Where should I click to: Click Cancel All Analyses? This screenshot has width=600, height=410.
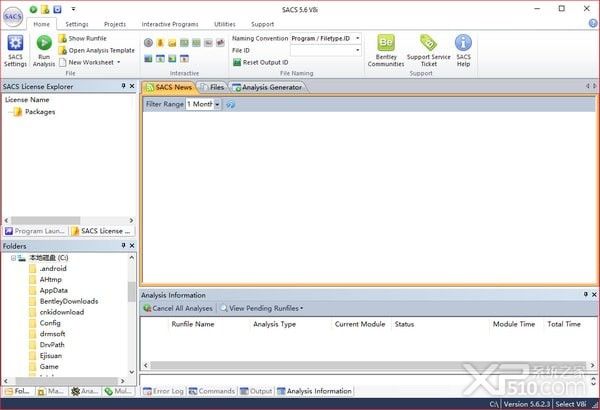(x=178, y=308)
